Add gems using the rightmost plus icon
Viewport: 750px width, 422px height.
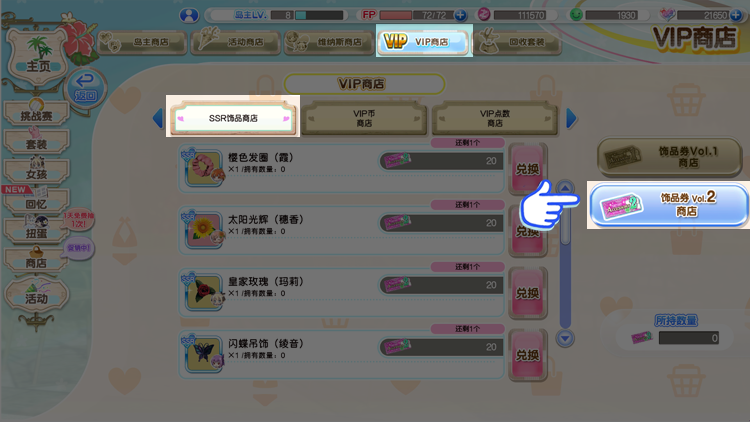[736, 15]
